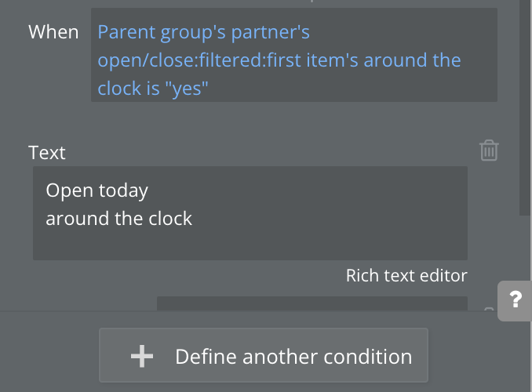Screen dimensions: 532x392
Task: Click the When label
Action: 53,32
